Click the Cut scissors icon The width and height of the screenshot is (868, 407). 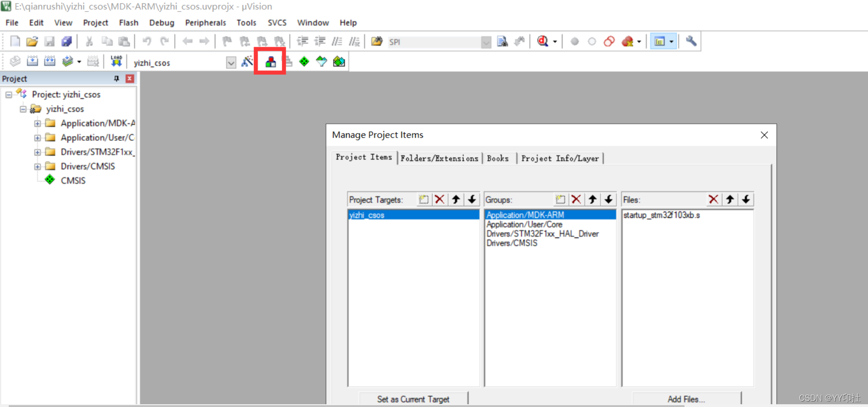coord(89,41)
